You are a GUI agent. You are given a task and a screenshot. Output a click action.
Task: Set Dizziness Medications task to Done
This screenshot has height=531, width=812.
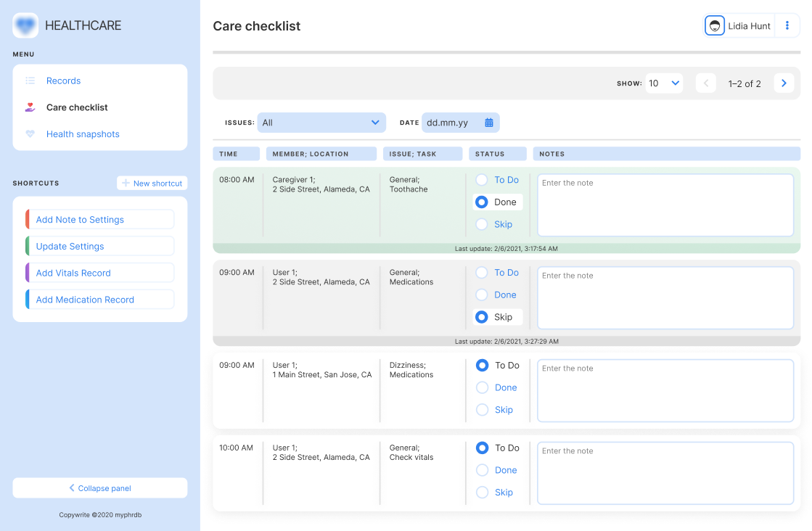(x=482, y=388)
